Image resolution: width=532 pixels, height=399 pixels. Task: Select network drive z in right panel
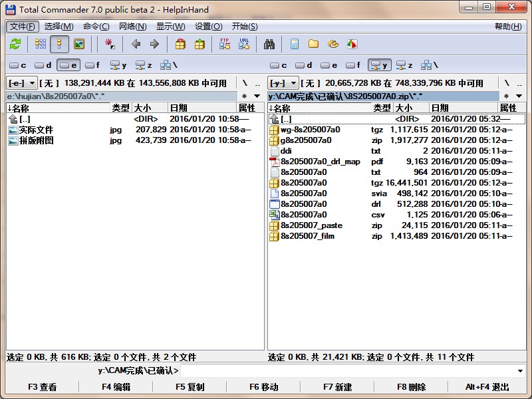pos(404,65)
